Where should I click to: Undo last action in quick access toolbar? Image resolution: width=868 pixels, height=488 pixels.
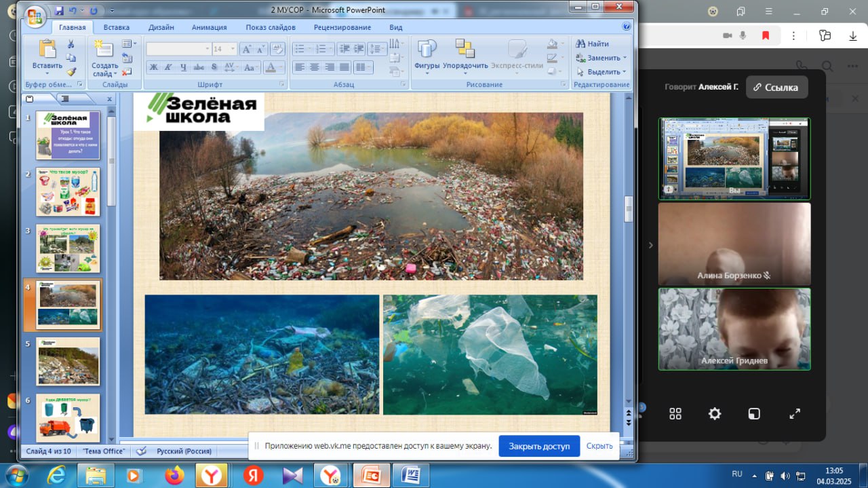(73, 10)
